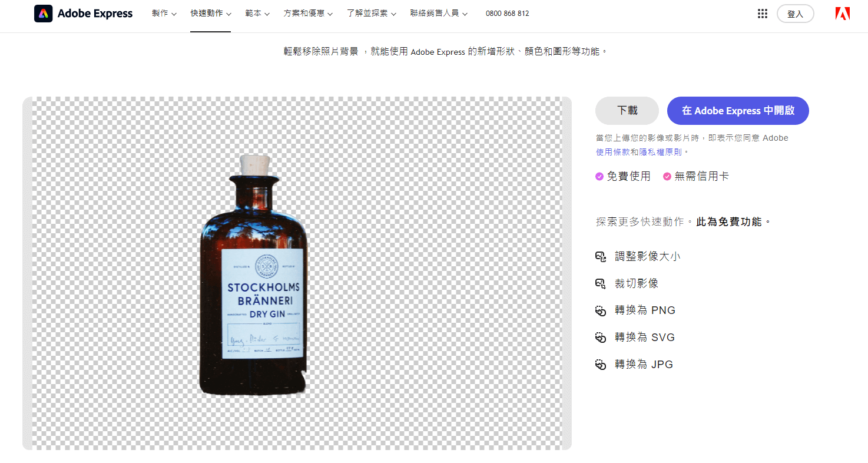Open the 聯絡銷售人員 menu

pyautogui.click(x=439, y=14)
